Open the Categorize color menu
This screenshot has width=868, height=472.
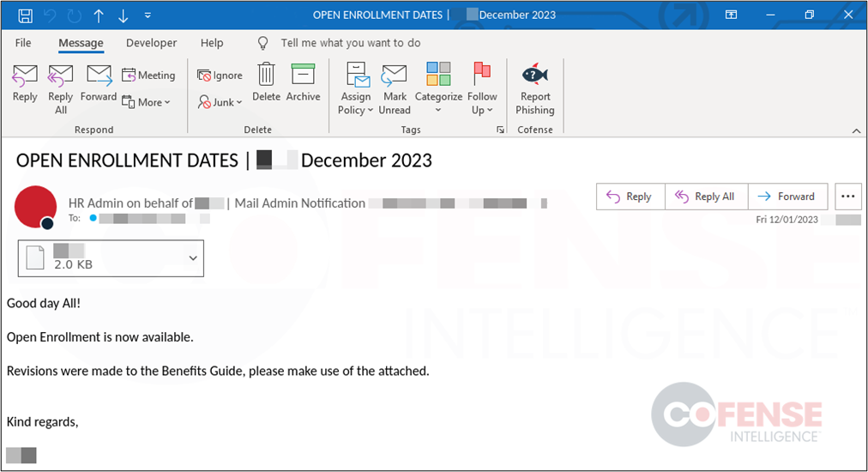click(438, 88)
